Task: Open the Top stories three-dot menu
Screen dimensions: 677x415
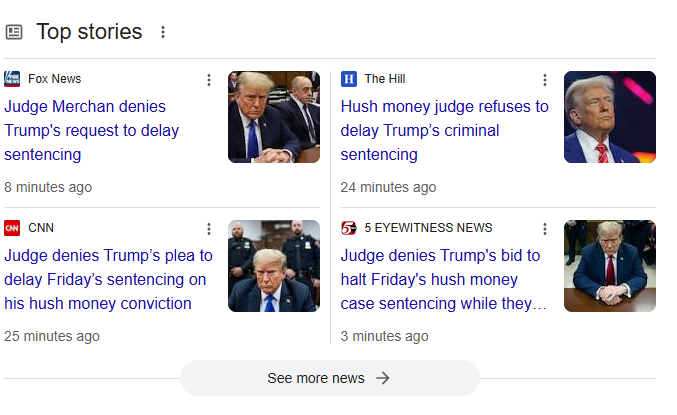Action: (163, 32)
